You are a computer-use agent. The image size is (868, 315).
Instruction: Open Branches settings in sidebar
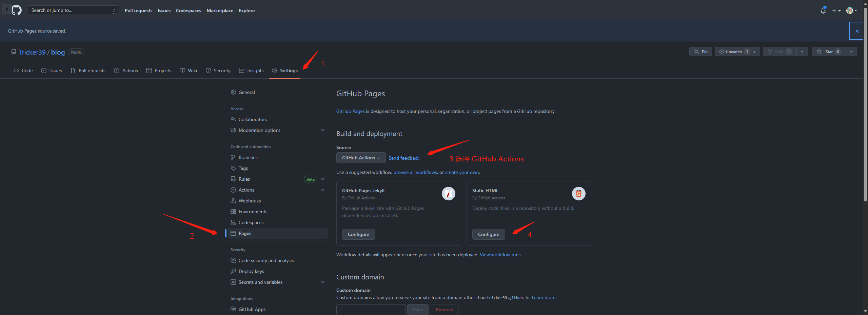click(278, 157)
